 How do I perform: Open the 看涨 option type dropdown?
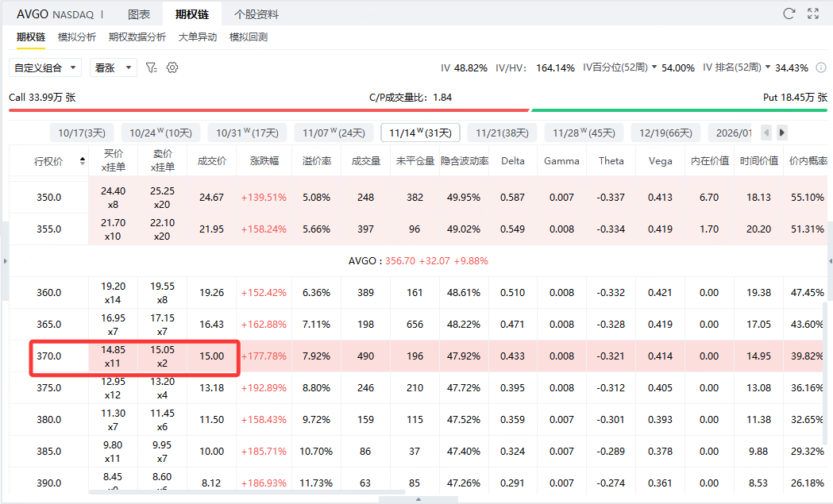click(113, 67)
